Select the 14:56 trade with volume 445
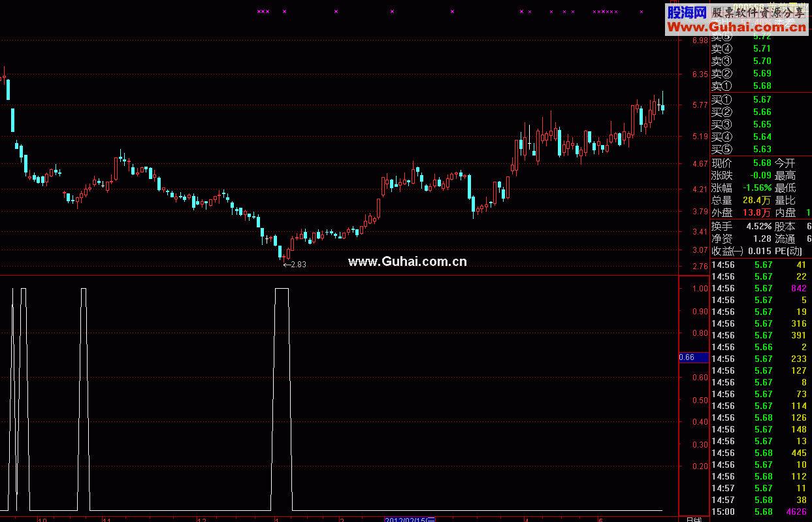 coord(760,453)
